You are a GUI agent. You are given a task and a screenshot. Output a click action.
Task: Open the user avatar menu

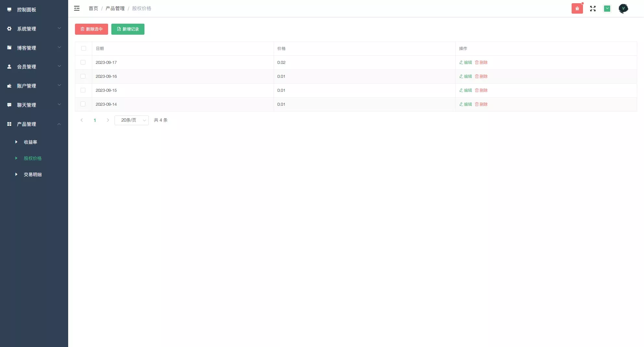pos(623,8)
